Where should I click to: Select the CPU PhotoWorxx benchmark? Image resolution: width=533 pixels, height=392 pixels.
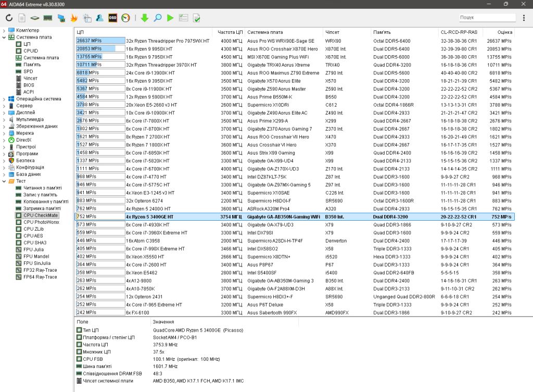point(41,222)
